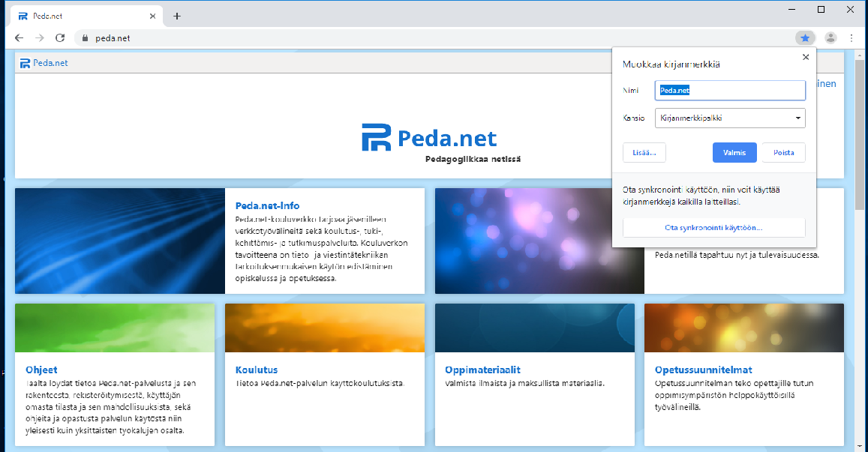Select the Peda.net browser tab
This screenshot has width=868, height=452.
(x=83, y=16)
